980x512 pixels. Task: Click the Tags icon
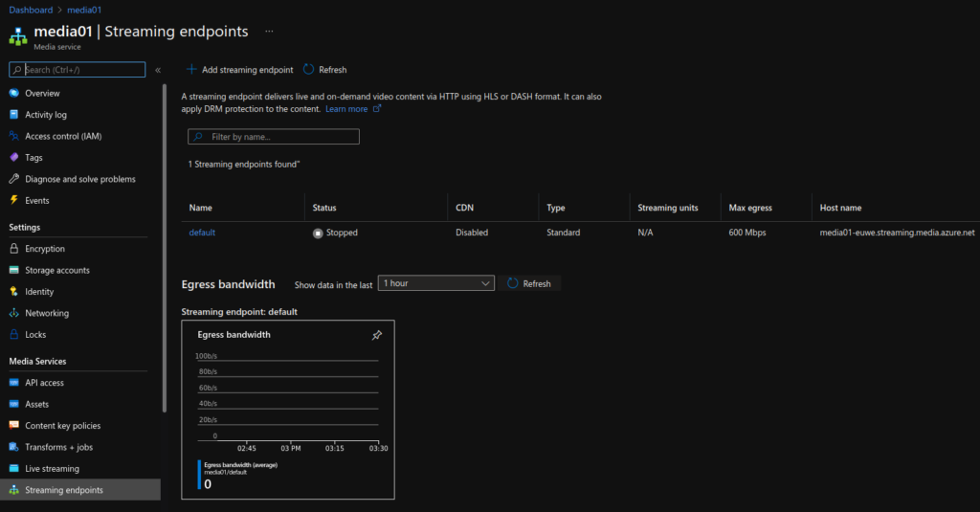pos(13,158)
